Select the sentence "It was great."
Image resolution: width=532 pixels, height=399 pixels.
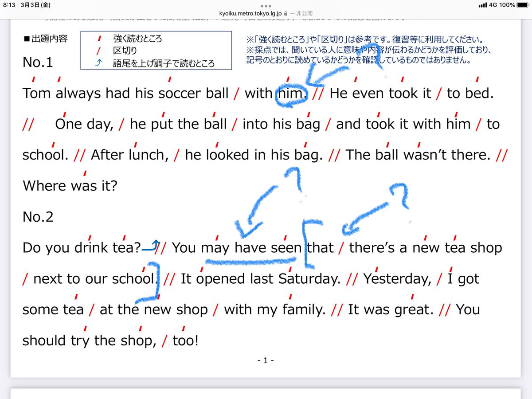coord(391,309)
